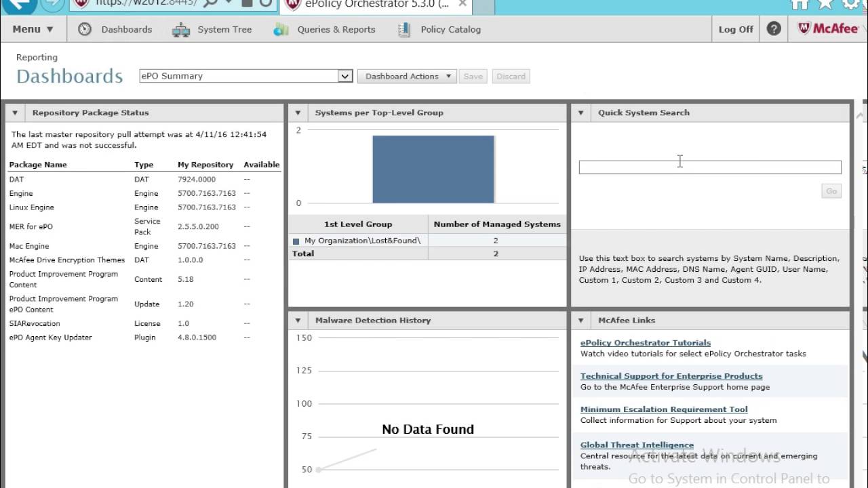Click the browser back arrow button
The width and height of the screenshot is (868, 488).
click(19, 4)
